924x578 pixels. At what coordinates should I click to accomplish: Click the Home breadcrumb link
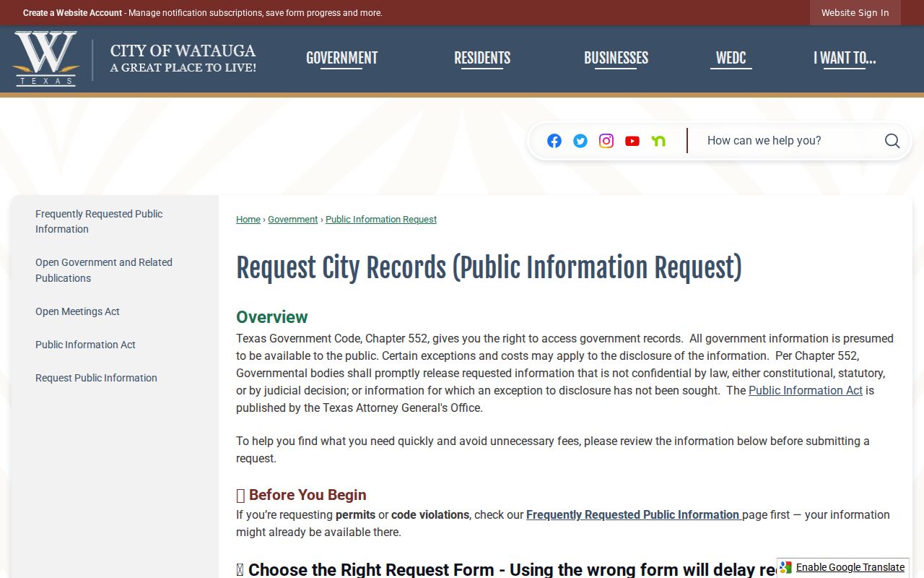[x=248, y=220]
